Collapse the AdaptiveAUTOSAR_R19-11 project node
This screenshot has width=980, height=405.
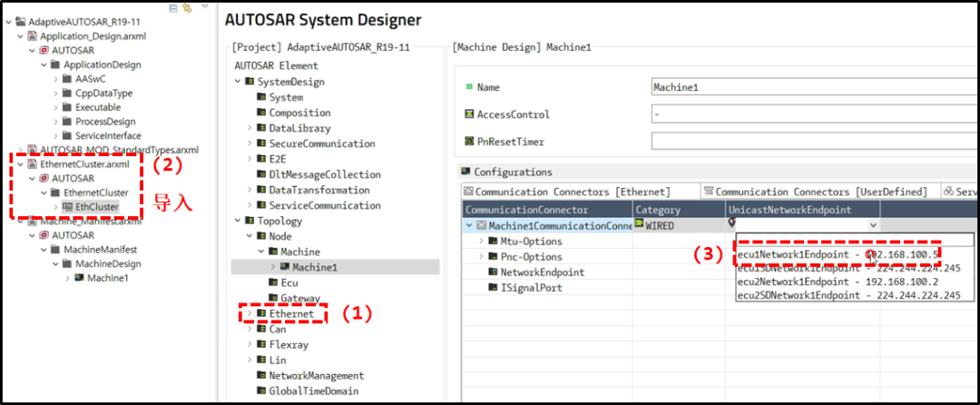click(8, 22)
